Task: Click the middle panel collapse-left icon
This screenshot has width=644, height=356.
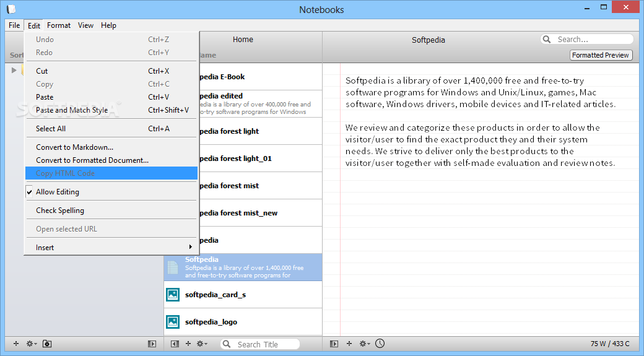Action: [175, 344]
